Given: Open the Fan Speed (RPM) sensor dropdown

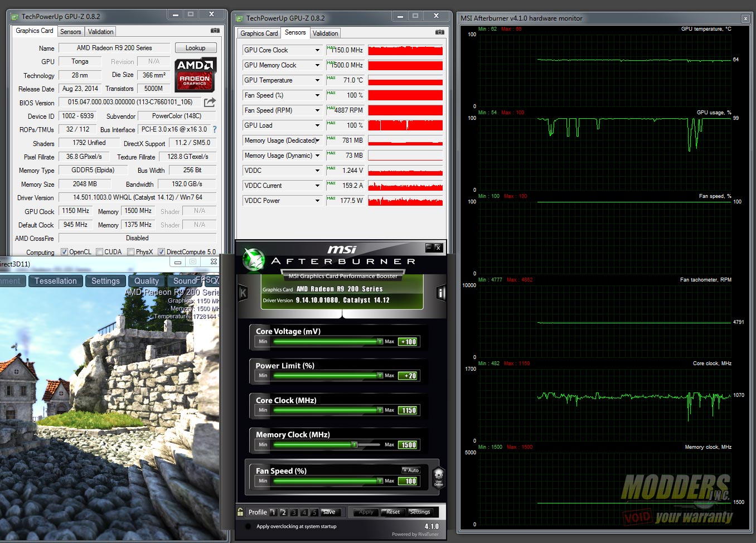Looking at the screenshot, I should coord(317,110).
